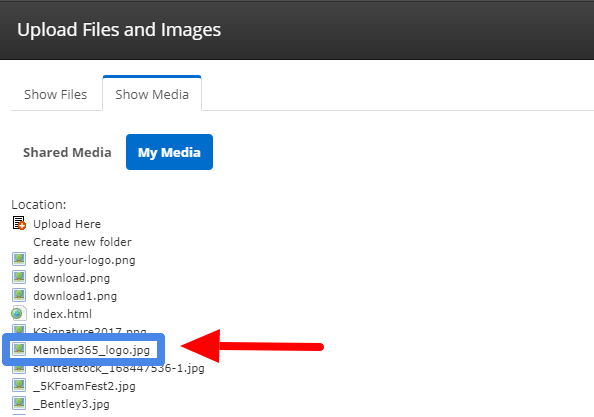Click the image icon next to download.png
Image resolution: width=594 pixels, height=417 pixels.
click(19, 277)
